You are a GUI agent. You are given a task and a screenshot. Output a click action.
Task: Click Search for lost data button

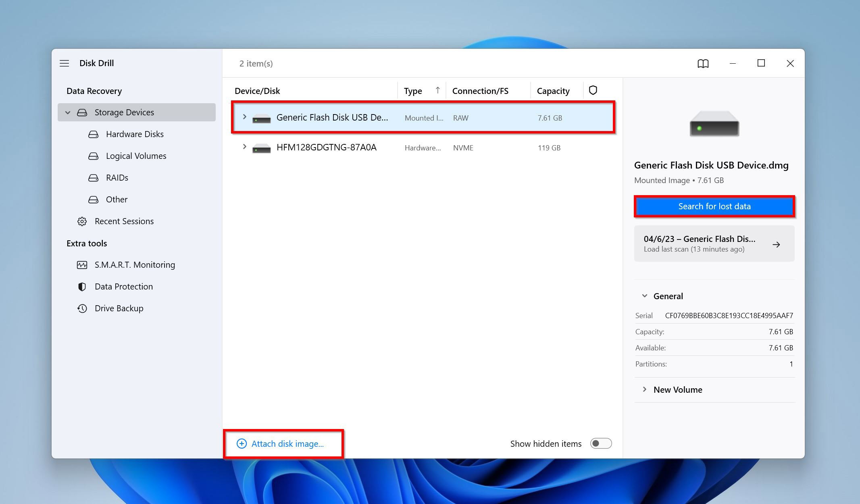coord(714,206)
